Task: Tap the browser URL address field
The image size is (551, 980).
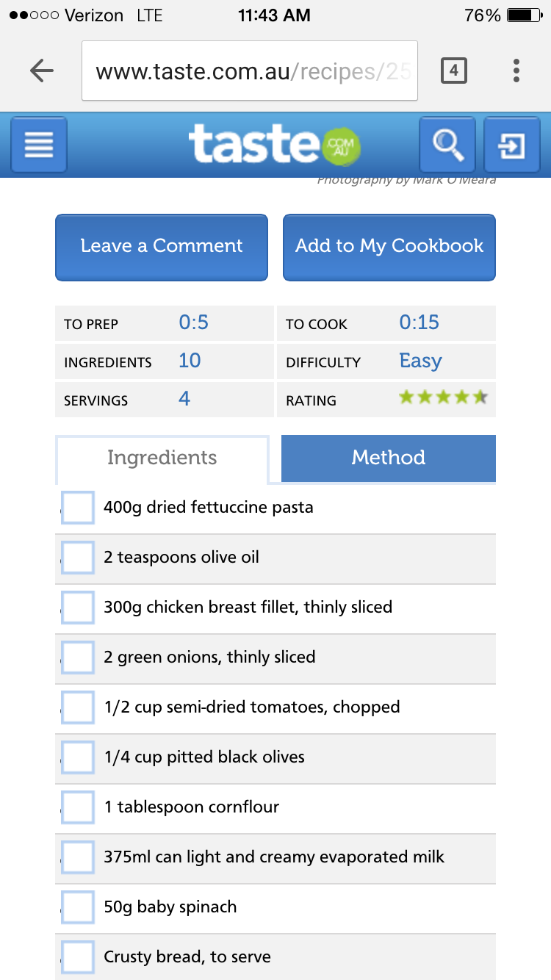Action: point(250,71)
